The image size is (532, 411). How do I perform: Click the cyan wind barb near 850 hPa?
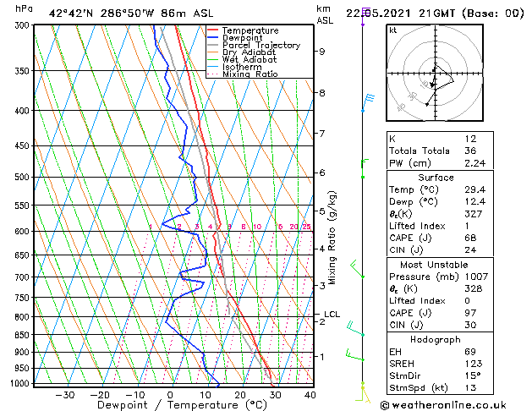tap(355, 329)
